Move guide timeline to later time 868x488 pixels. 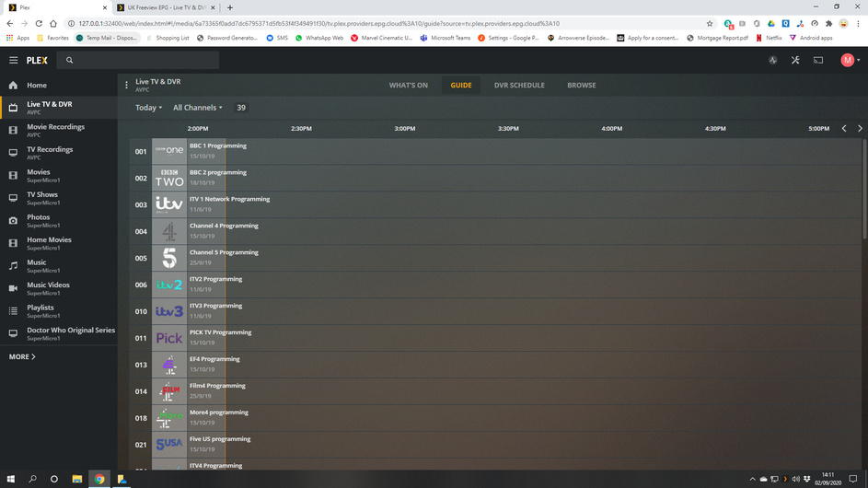point(860,129)
